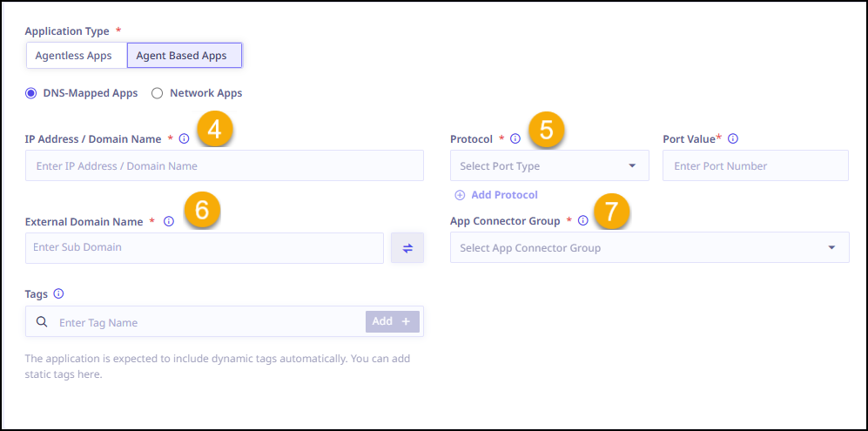Focus the Enter Tag Name input
868x431 pixels.
209,322
